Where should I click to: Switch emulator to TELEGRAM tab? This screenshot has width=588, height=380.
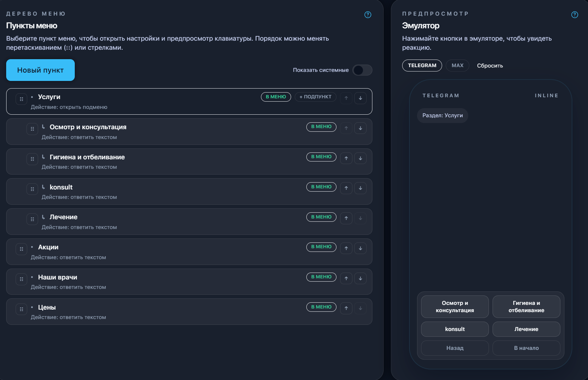422,66
